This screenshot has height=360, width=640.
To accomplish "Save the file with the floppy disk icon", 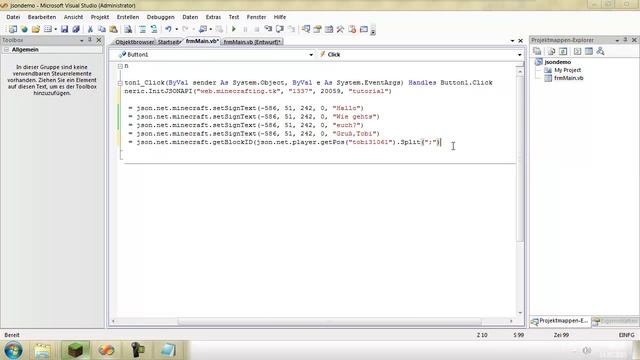I will coord(64,29).
